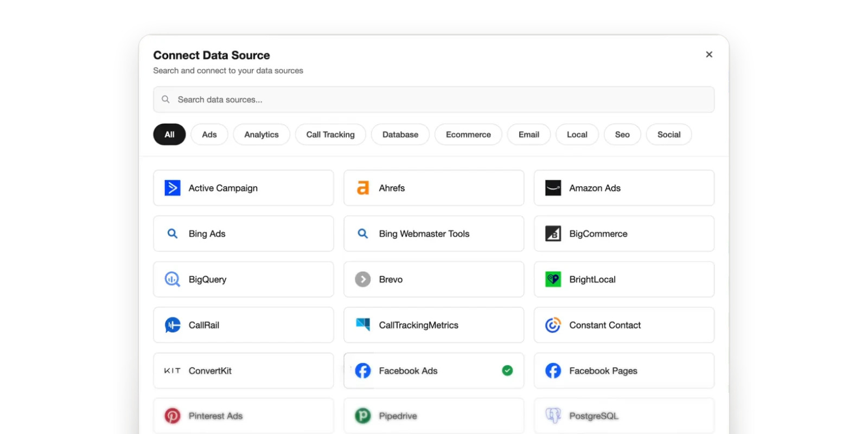Click the Bing Ads magnifier icon
Viewport: 868px width, 434px height.
point(173,233)
